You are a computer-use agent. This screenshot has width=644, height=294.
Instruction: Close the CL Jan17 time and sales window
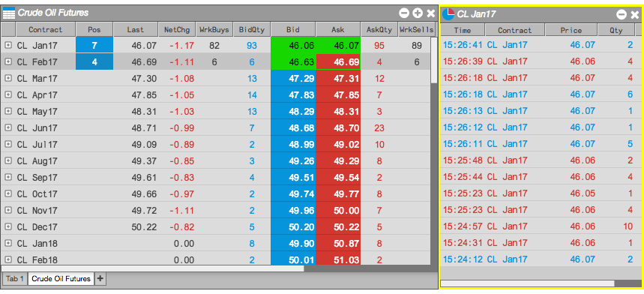tap(635, 14)
